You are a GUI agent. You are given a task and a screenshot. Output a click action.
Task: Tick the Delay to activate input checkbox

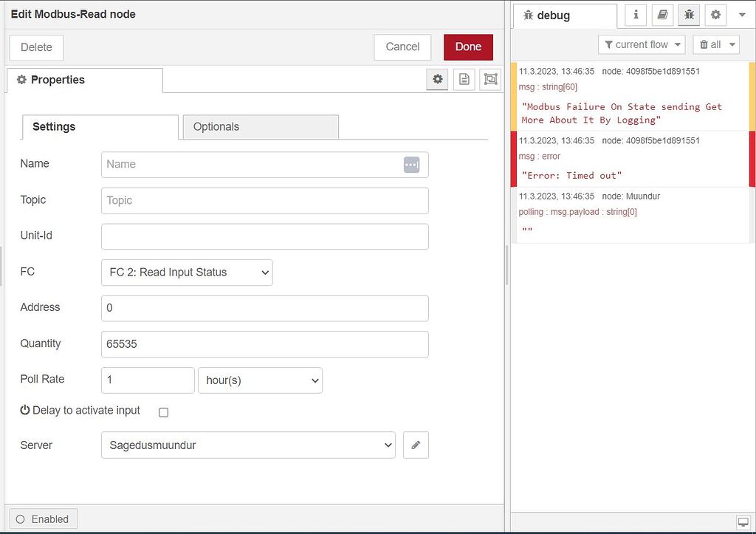click(x=164, y=412)
